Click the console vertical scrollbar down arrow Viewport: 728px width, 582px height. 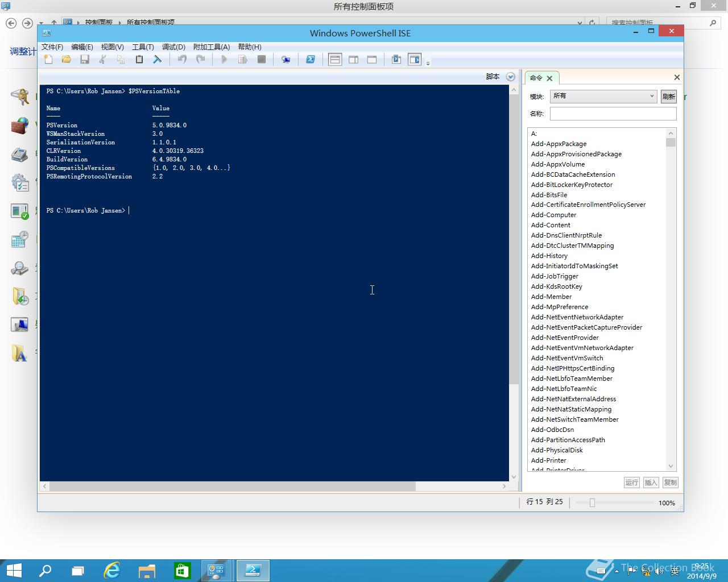coord(514,477)
